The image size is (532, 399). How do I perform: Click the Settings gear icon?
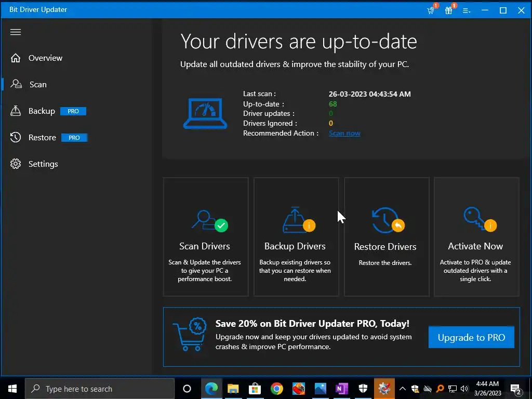[x=16, y=164]
